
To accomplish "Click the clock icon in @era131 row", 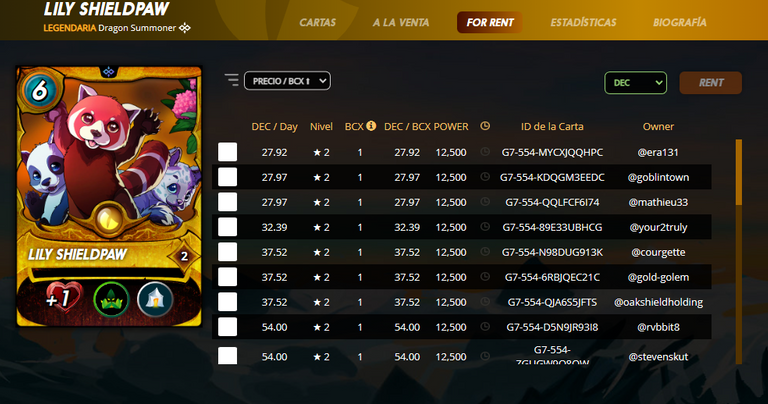I will click(485, 152).
